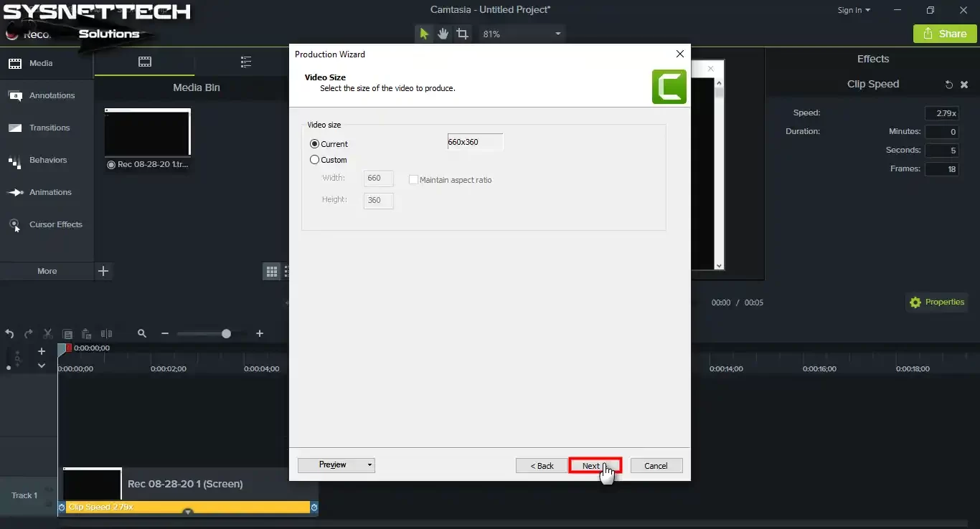Viewport: 980px width, 529px height.
Task: Cut the selected timeline media
Action: pyautogui.click(x=48, y=333)
